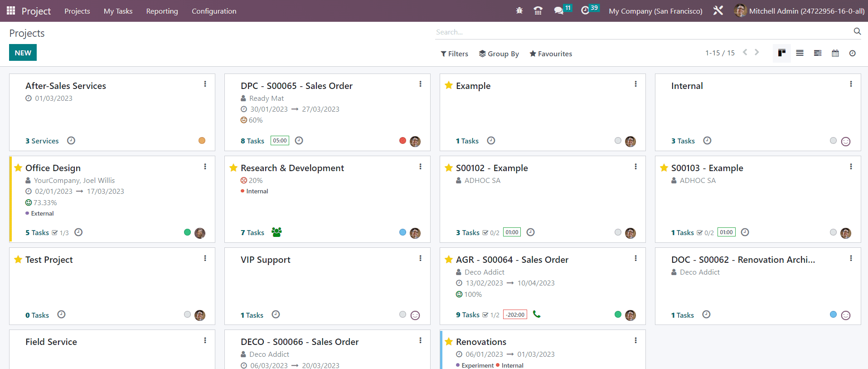Toggle favourite star on S00102 - Example
Screen dimensions: 868x369
tap(449, 167)
